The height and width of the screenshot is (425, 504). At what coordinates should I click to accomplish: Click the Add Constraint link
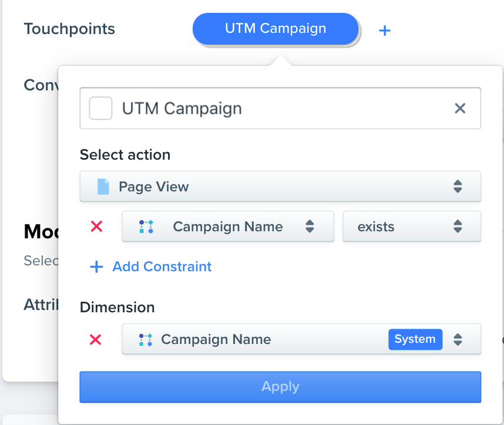(162, 267)
